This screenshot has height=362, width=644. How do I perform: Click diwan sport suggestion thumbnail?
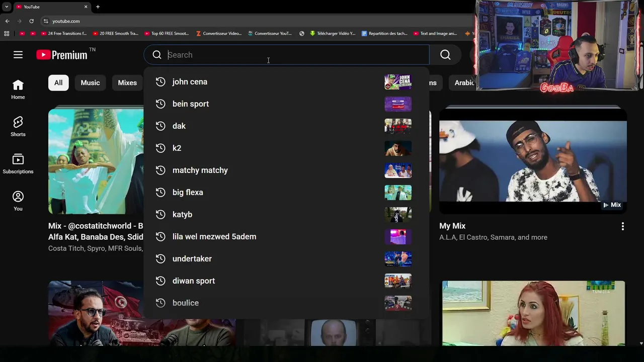point(398,281)
